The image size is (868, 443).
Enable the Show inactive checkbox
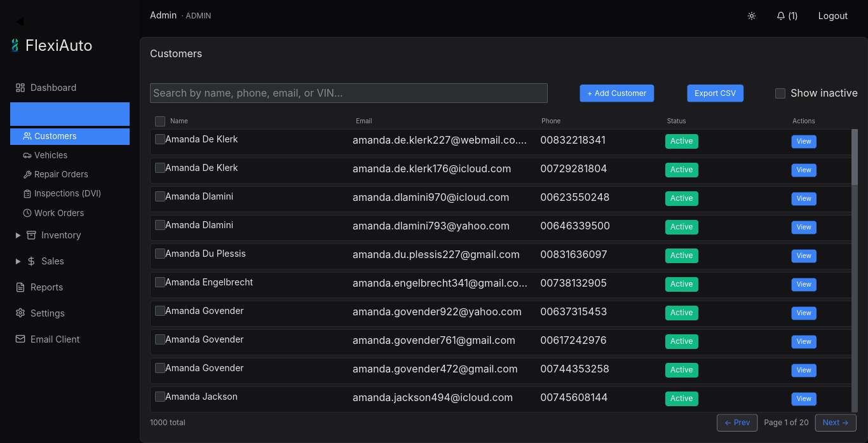(780, 93)
